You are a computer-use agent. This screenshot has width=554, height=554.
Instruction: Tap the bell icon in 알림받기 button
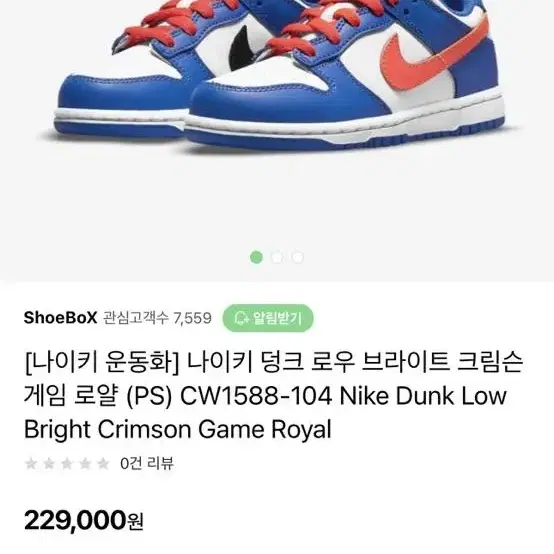[242, 318]
